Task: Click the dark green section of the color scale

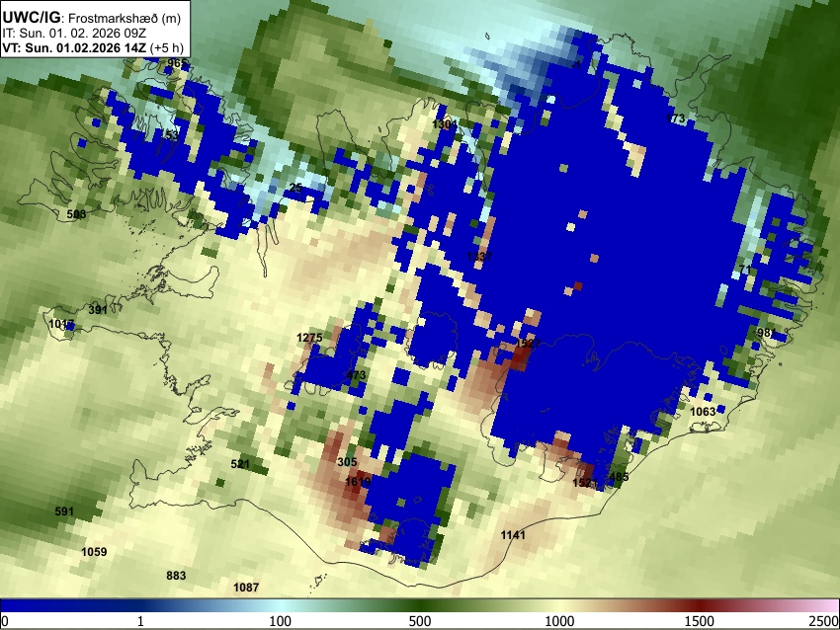Action: click(x=419, y=605)
